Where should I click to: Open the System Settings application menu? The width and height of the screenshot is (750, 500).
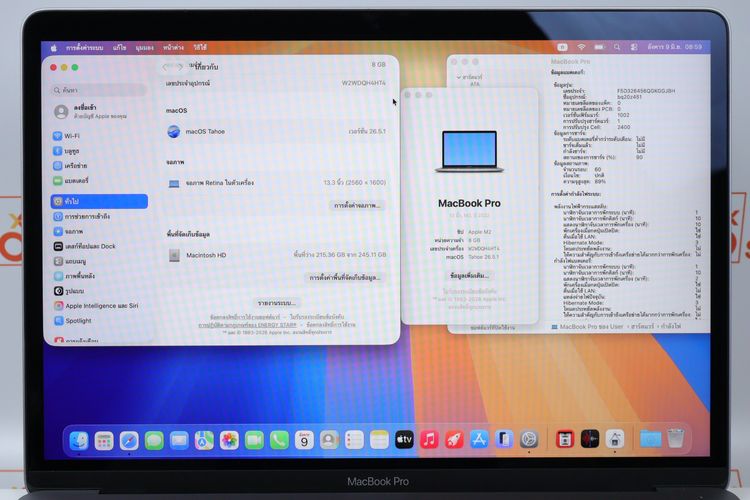pos(84,47)
